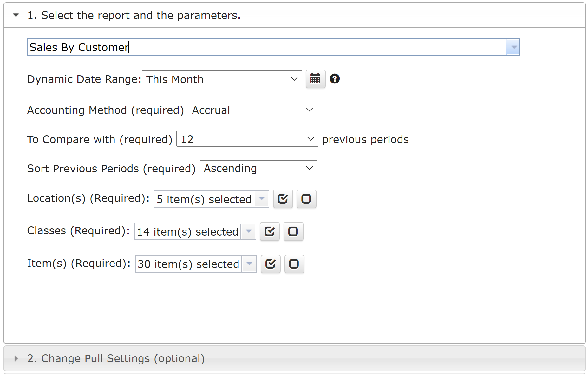The height and width of the screenshot is (374, 588).
Task: Deselect all Classes with empty box icon
Action: 293,231
